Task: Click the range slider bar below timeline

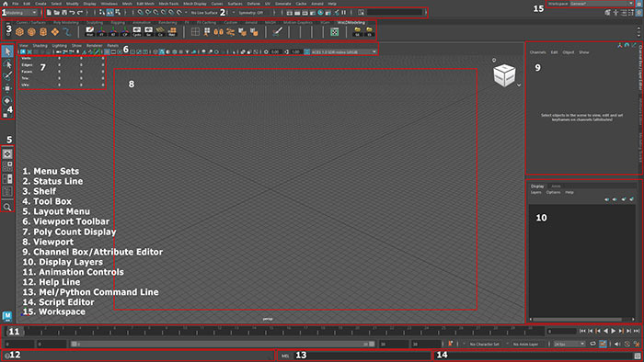Action: (223, 344)
